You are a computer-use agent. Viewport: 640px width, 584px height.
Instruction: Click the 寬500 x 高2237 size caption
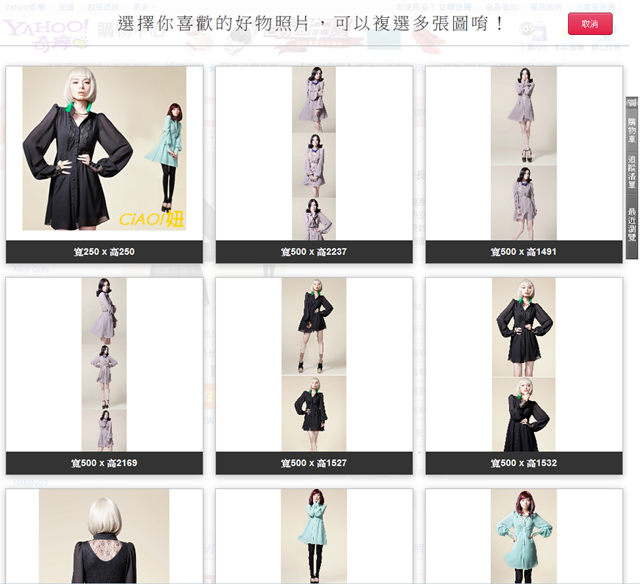[314, 252]
